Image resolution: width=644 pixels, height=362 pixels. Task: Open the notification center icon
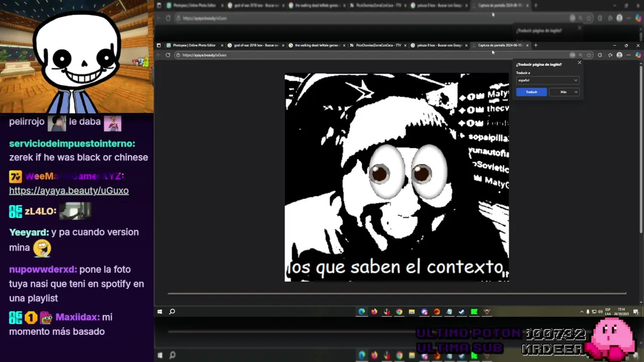(636, 312)
